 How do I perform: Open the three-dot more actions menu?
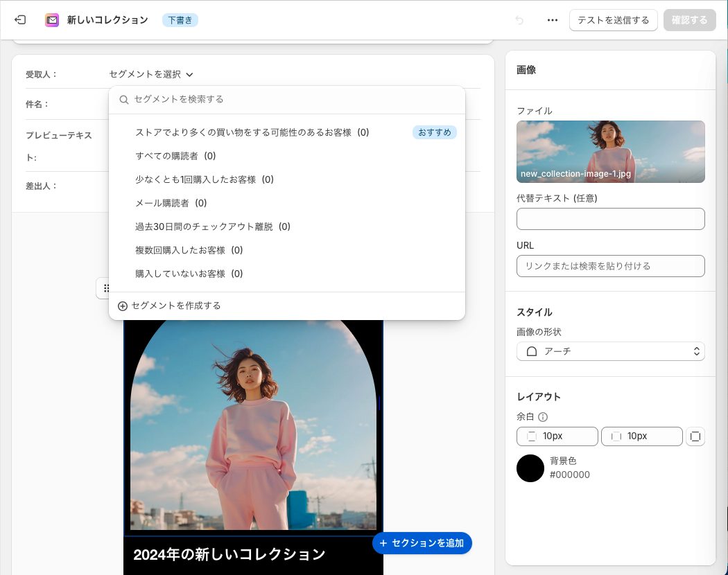(x=552, y=20)
